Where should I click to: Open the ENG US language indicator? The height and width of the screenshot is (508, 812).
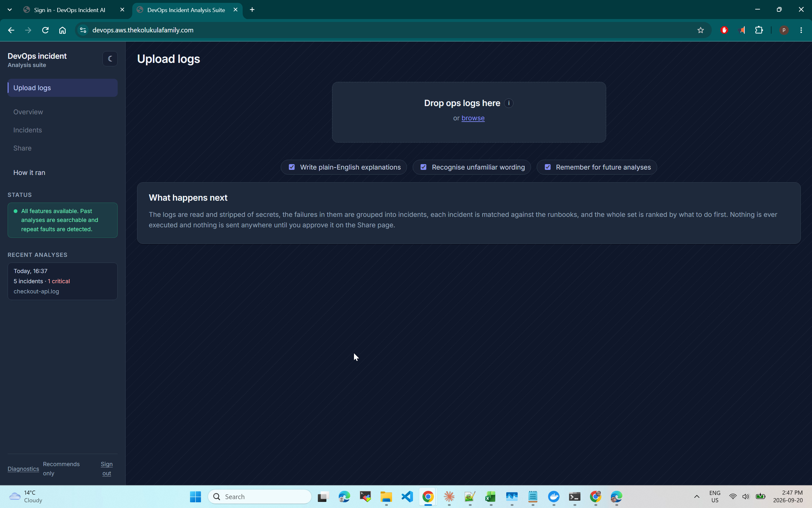(x=715, y=497)
